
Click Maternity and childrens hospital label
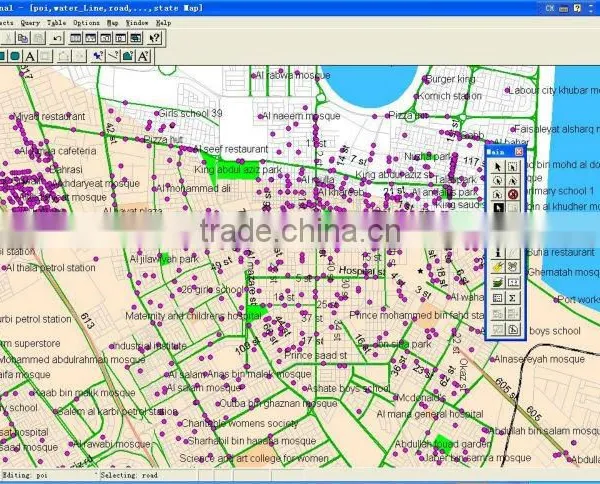click(x=193, y=316)
